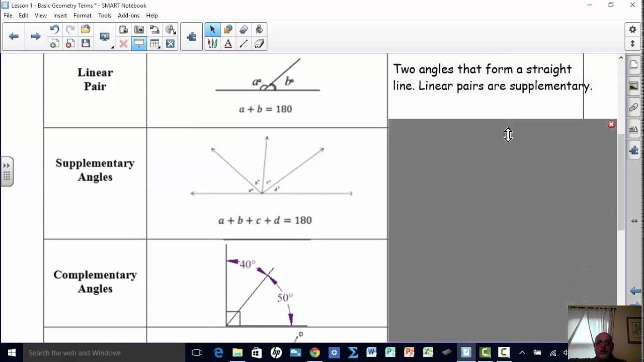
Task: Open the Gallery tab
Action: (633, 86)
